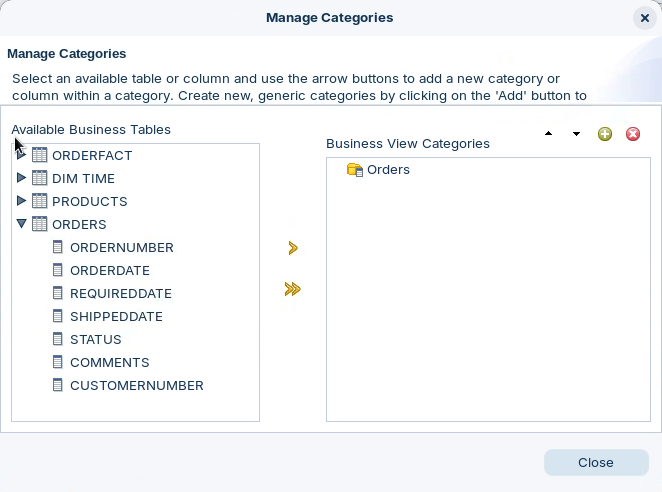This screenshot has width=662, height=492.
Task: Select Orders in Business View Categories
Action: 388,170
